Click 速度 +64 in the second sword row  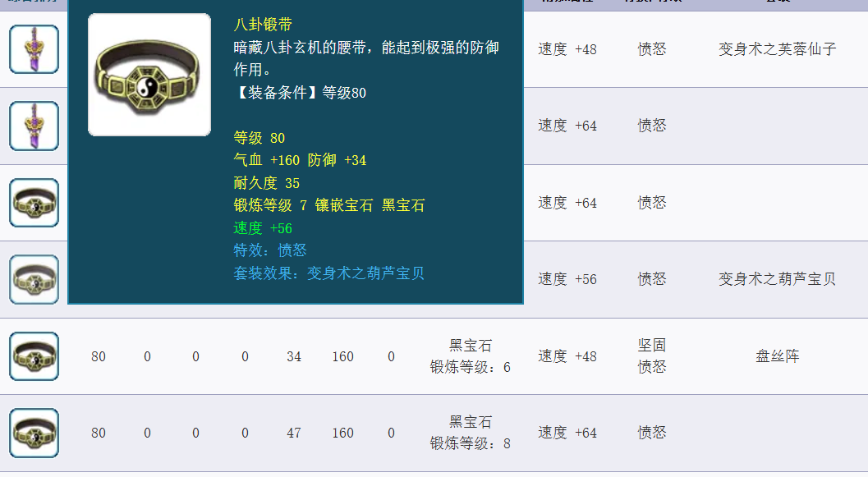click(x=567, y=126)
